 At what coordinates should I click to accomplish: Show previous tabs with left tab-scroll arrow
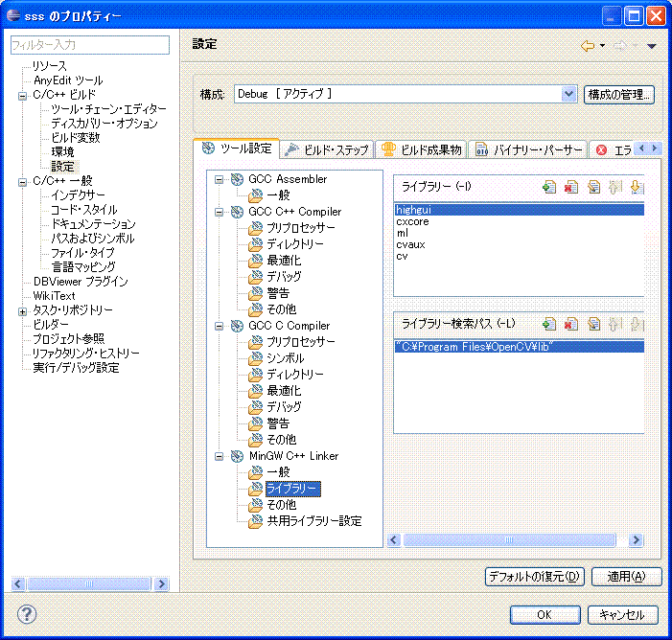641,149
